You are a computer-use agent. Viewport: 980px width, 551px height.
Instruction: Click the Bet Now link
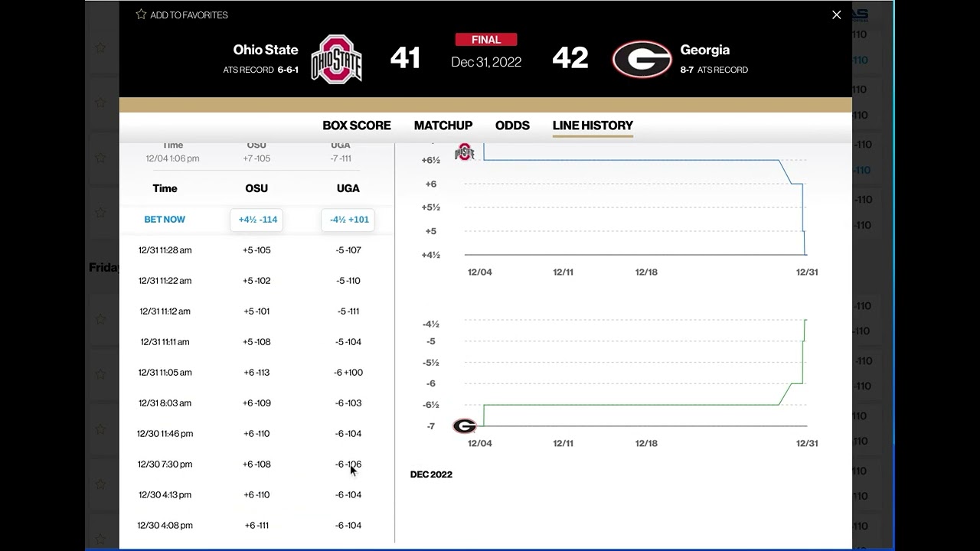point(165,220)
